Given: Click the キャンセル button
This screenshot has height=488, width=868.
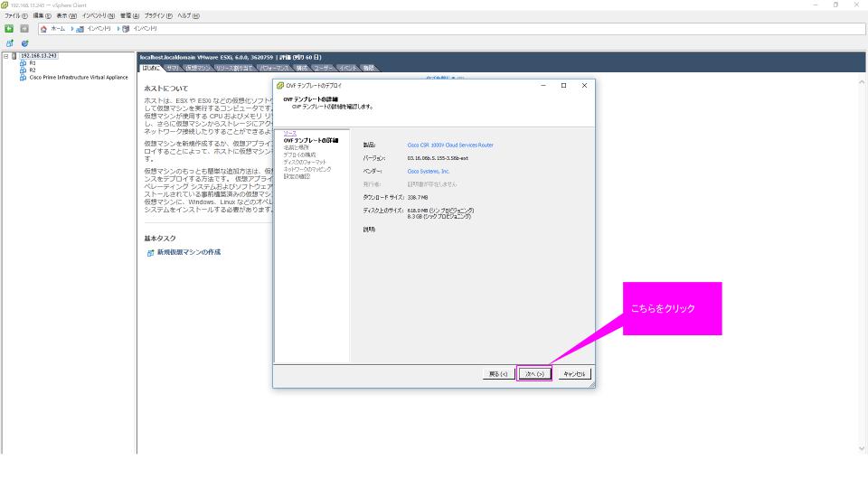Looking at the screenshot, I should (575, 374).
